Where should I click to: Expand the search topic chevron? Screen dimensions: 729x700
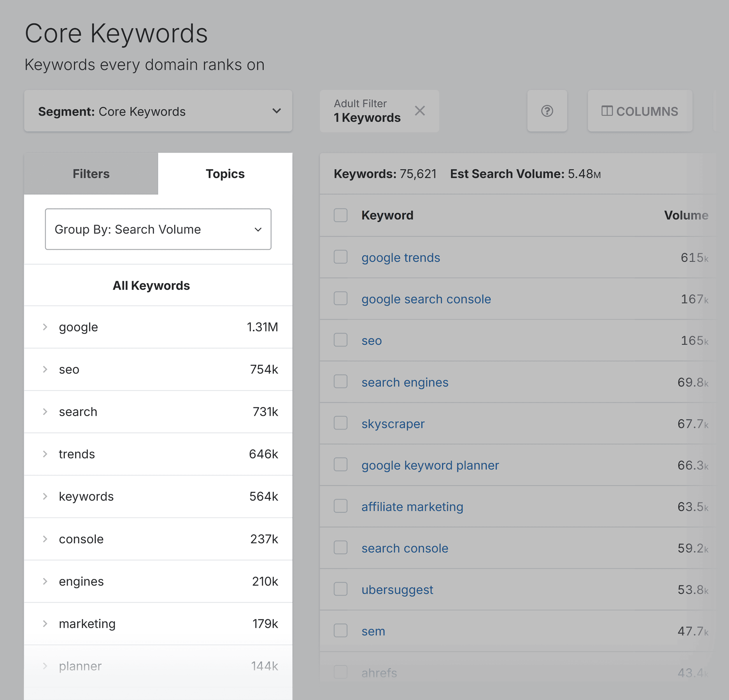click(45, 412)
